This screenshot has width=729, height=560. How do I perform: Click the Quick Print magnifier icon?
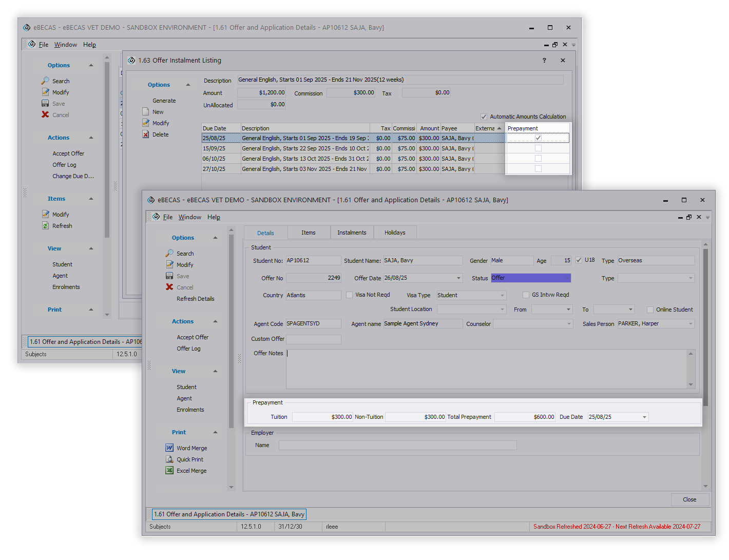pyautogui.click(x=169, y=459)
